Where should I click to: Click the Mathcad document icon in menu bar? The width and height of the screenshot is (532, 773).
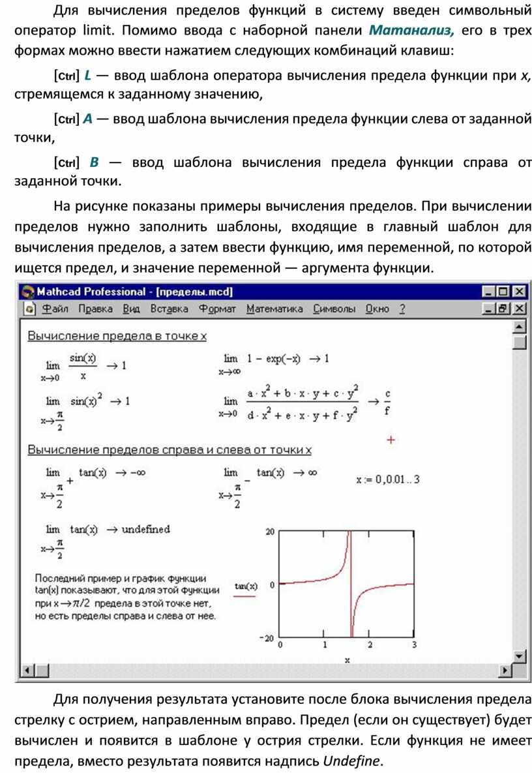point(30,309)
